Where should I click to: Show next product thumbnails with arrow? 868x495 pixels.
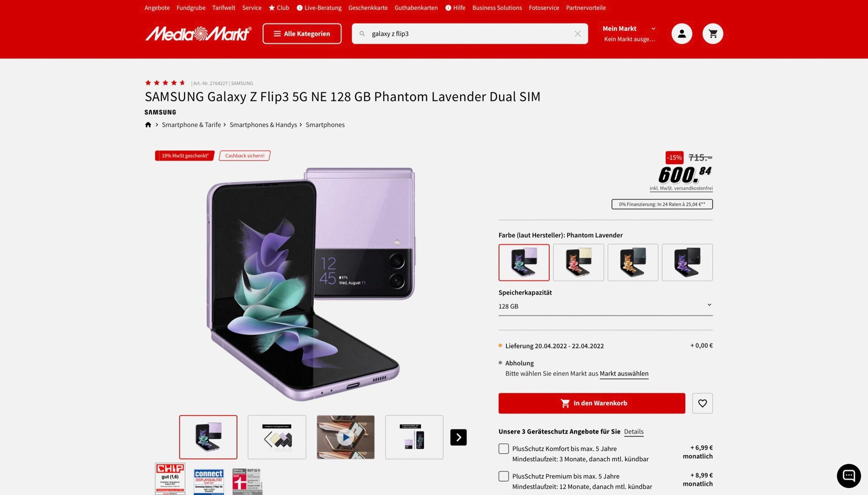(x=458, y=437)
